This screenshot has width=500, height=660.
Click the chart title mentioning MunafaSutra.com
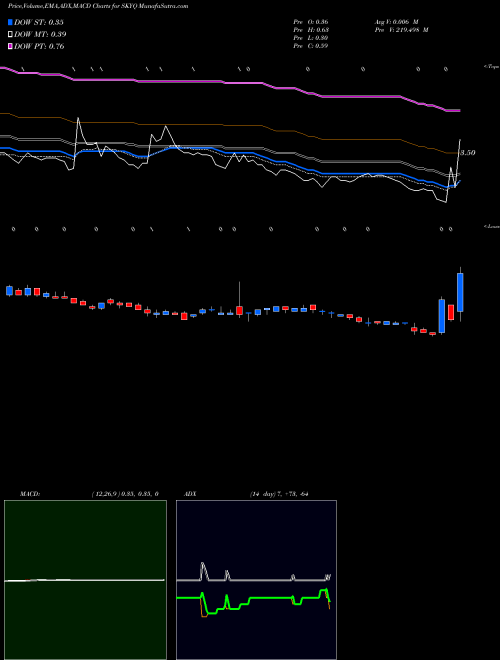point(98,6)
